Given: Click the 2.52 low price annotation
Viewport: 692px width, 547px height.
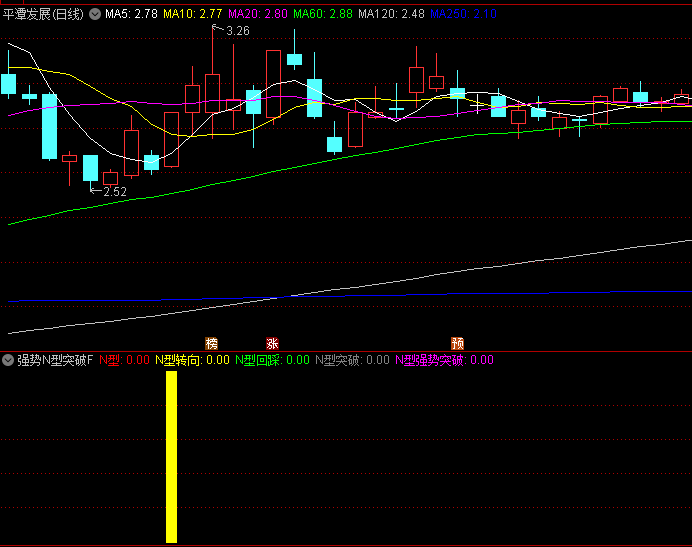Looking at the screenshot, I should (115, 192).
